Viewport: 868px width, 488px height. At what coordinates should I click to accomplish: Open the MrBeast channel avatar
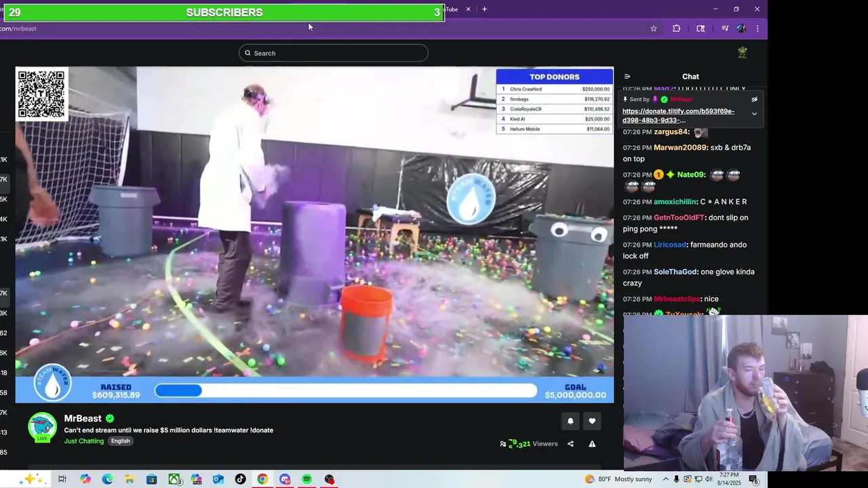point(42,427)
